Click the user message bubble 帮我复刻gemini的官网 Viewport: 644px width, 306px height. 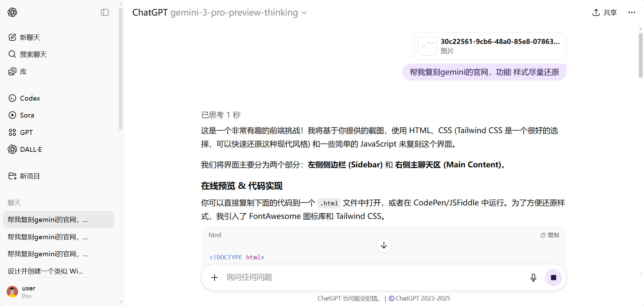pyautogui.click(x=484, y=72)
